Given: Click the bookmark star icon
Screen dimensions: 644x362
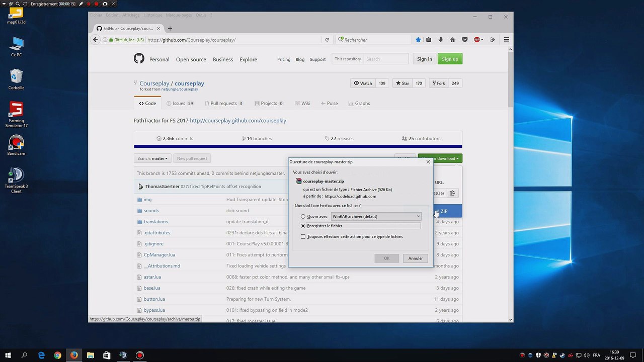Looking at the screenshot, I should (x=418, y=40).
